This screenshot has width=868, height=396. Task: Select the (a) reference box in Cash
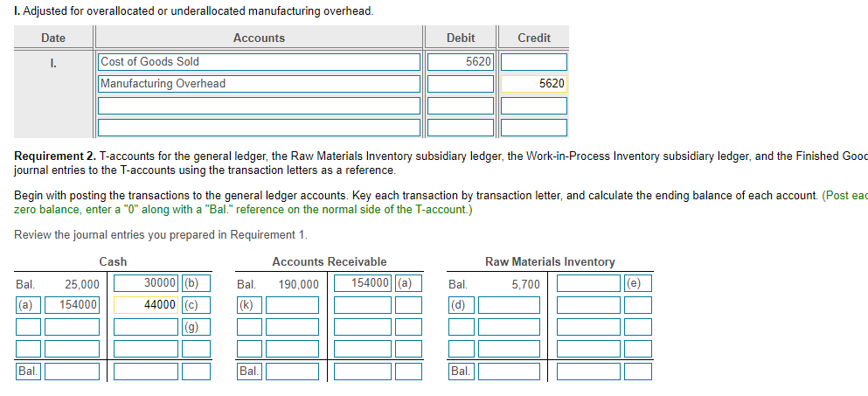pyautogui.click(x=28, y=304)
